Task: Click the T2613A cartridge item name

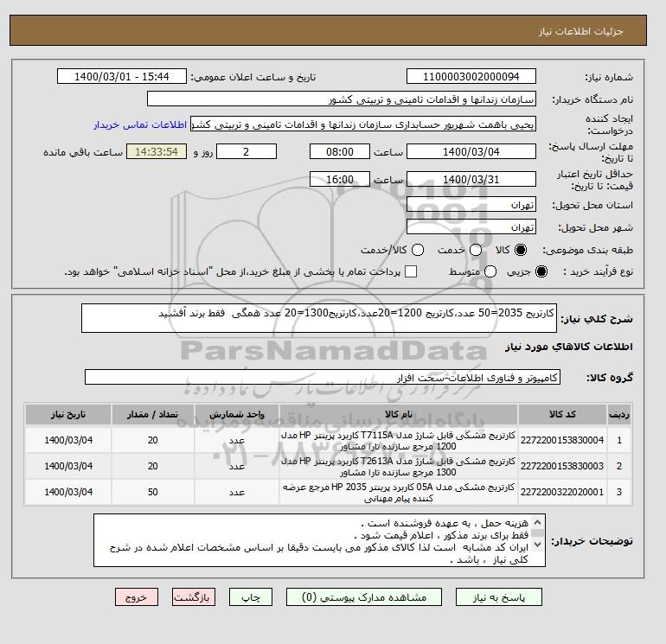Action: tap(399, 466)
